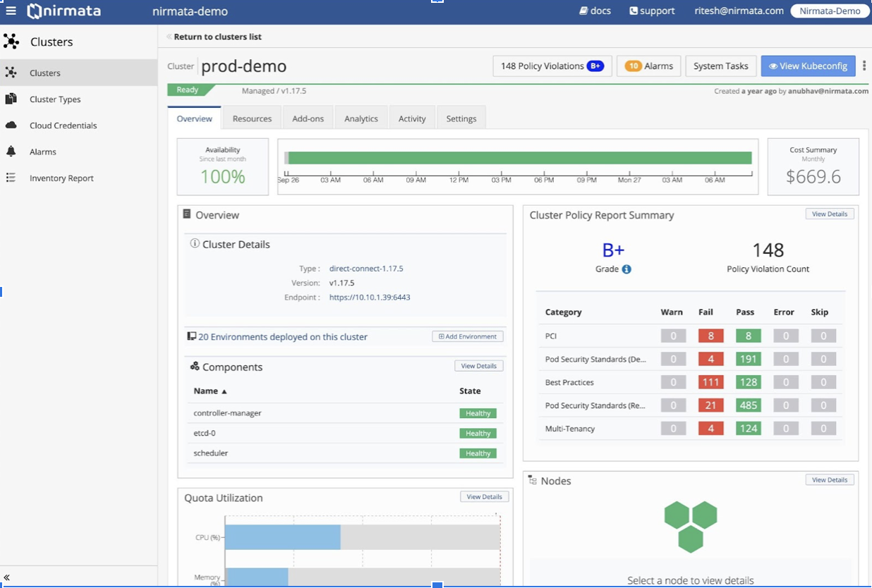Click the green availability timeline bar

click(520, 158)
